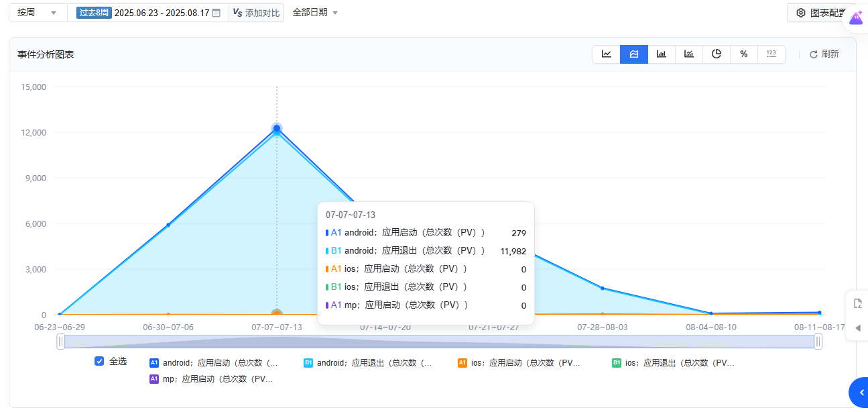
Task: Show values as percentage
Action: coord(744,54)
